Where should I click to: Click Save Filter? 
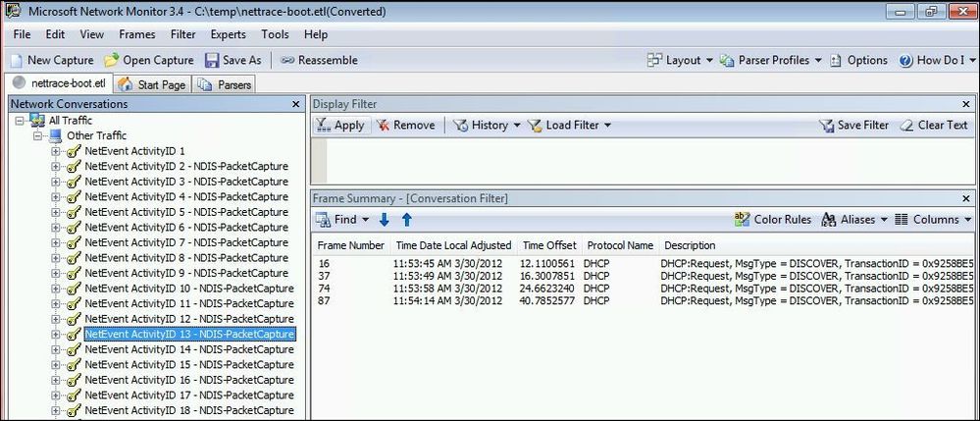854,125
